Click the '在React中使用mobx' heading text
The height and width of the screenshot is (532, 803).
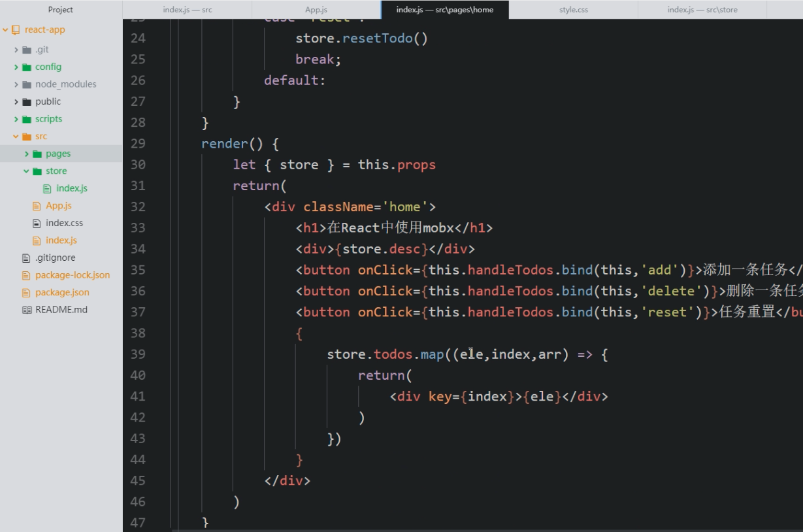tap(391, 228)
